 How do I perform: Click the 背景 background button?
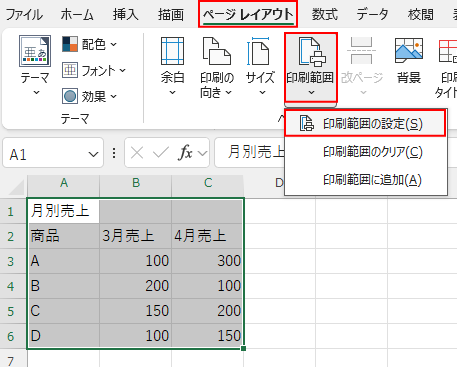(409, 61)
